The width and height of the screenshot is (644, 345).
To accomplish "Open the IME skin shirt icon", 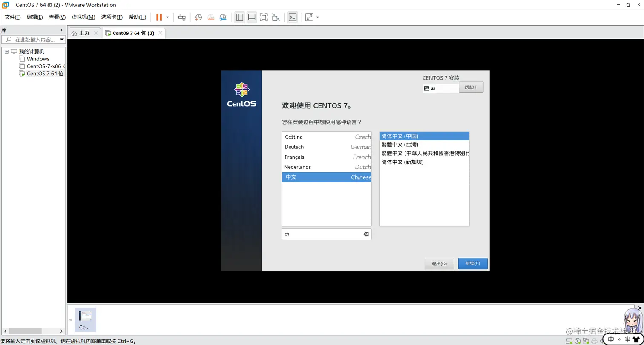I will tap(636, 339).
